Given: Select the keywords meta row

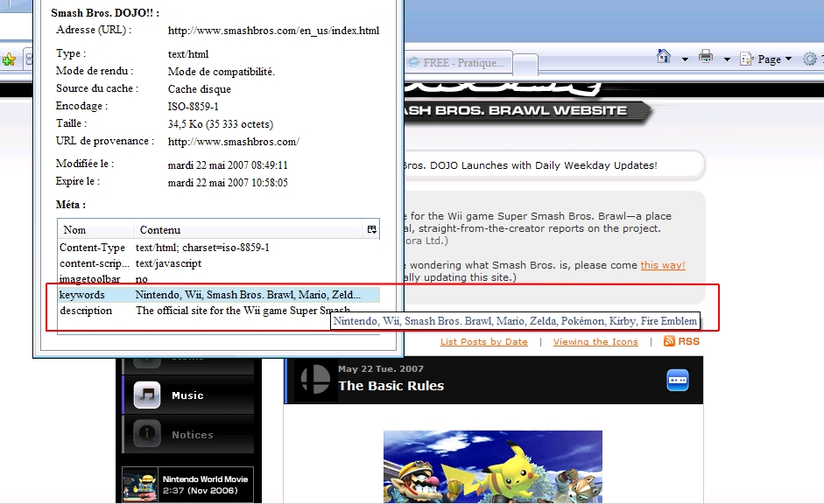Looking at the screenshot, I should (x=219, y=295).
